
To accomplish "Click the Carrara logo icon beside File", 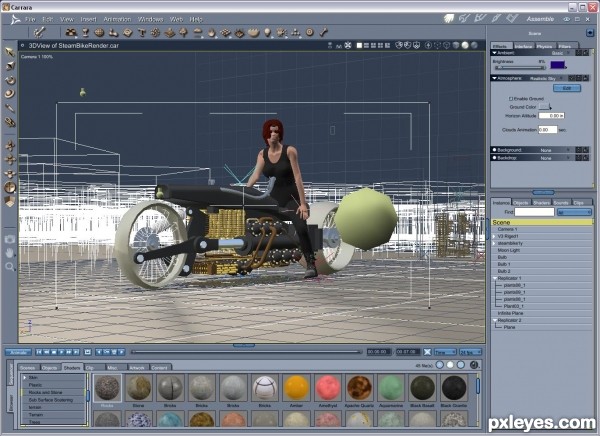I will pyautogui.click(x=15, y=20).
